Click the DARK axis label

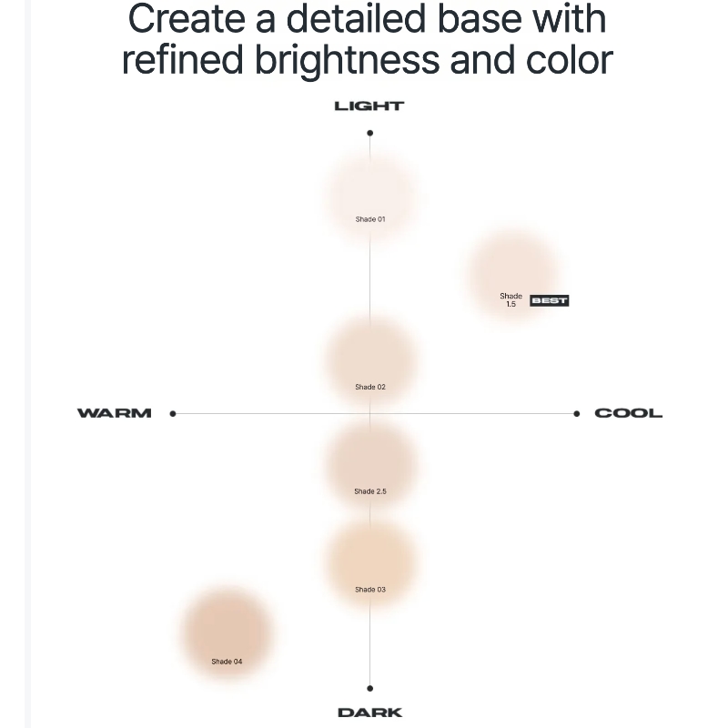[369, 713]
